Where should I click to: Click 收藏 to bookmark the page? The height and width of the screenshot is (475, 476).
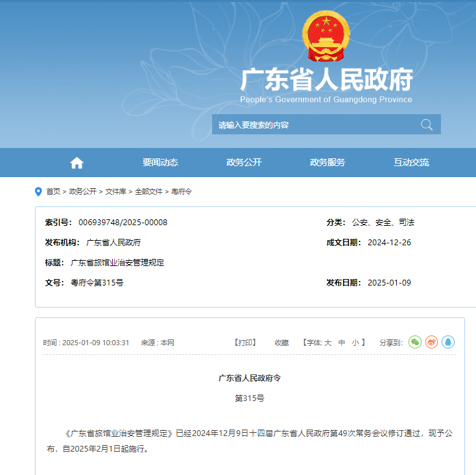281,343
